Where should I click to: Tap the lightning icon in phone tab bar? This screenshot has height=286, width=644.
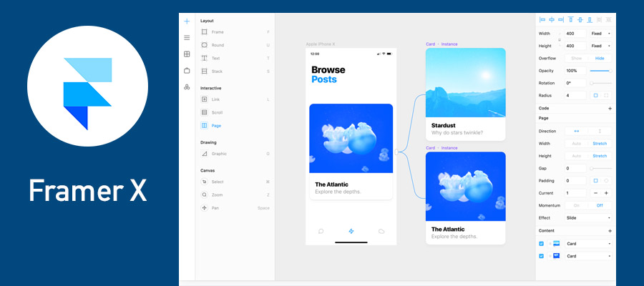[351, 232]
